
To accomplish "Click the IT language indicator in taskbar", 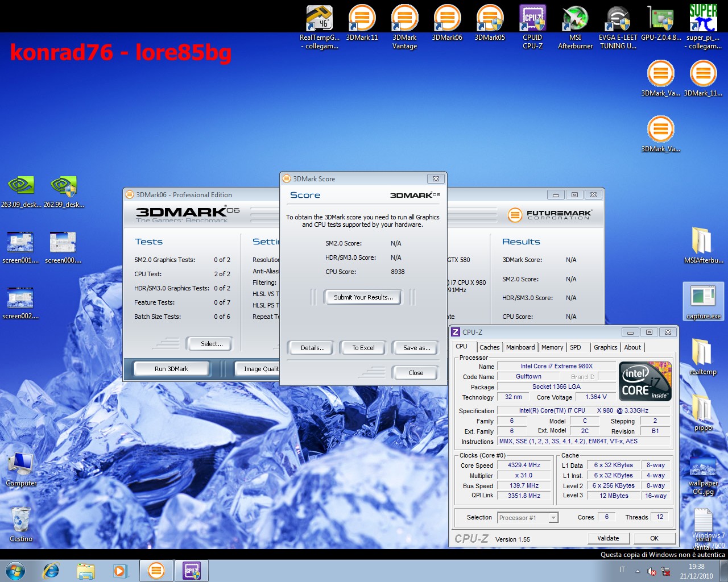I will [x=622, y=570].
